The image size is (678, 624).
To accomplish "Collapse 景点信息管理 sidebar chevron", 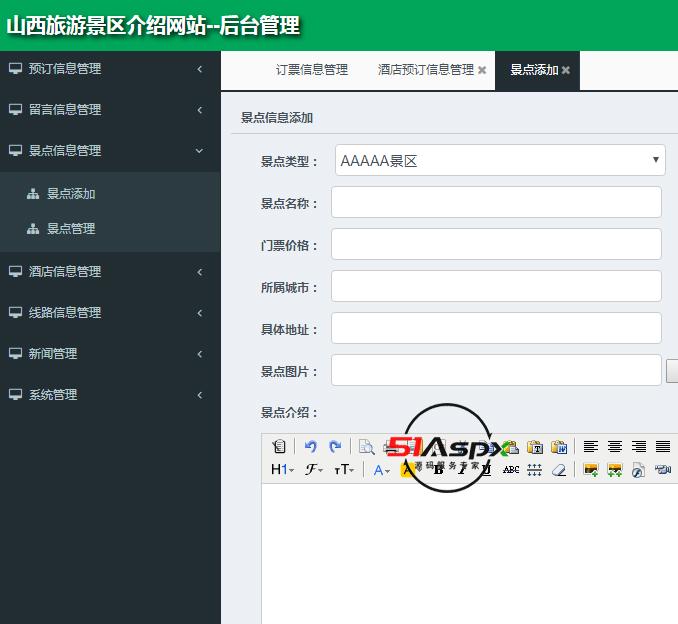I will [x=199, y=150].
